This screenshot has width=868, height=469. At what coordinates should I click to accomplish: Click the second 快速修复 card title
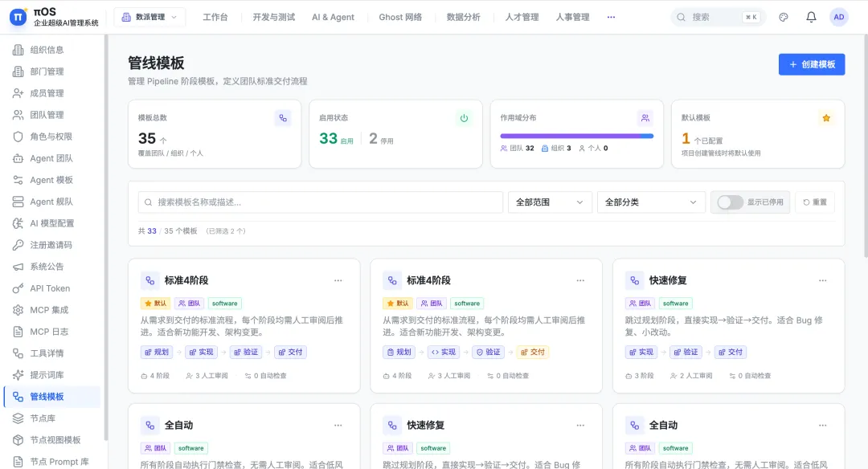[426, 426]
